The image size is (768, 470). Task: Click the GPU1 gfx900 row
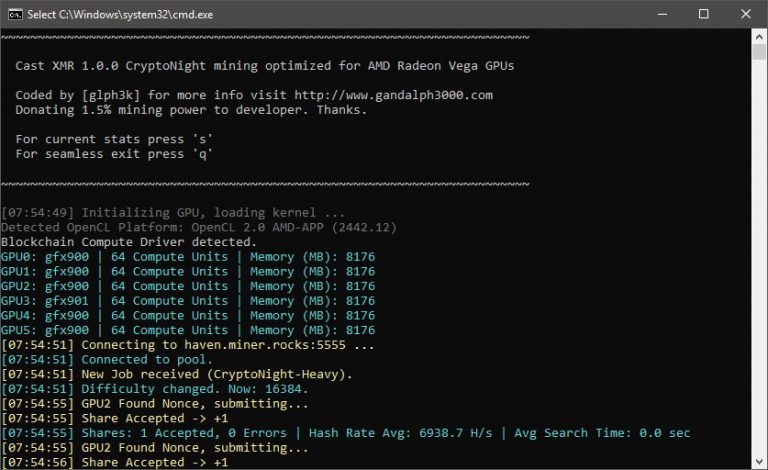[x=188, y=271]
